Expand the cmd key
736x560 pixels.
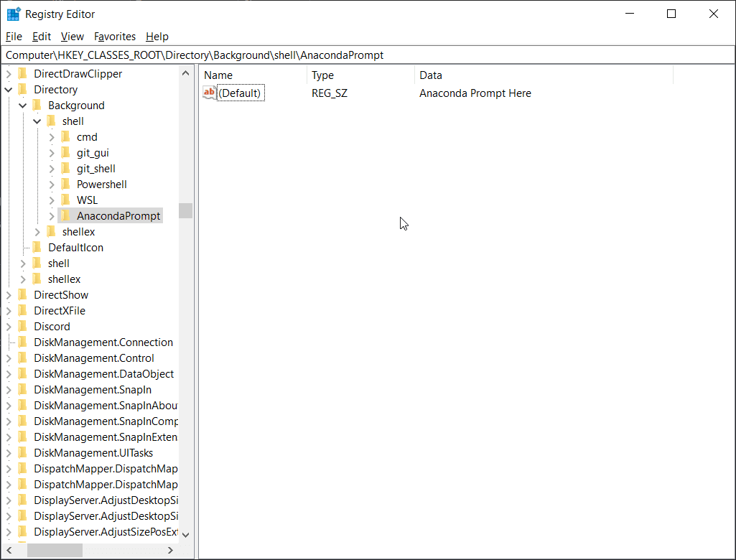point(52,137)
